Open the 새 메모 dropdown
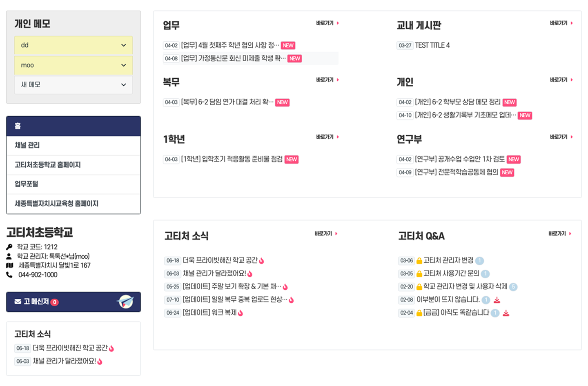 [124, 85]
